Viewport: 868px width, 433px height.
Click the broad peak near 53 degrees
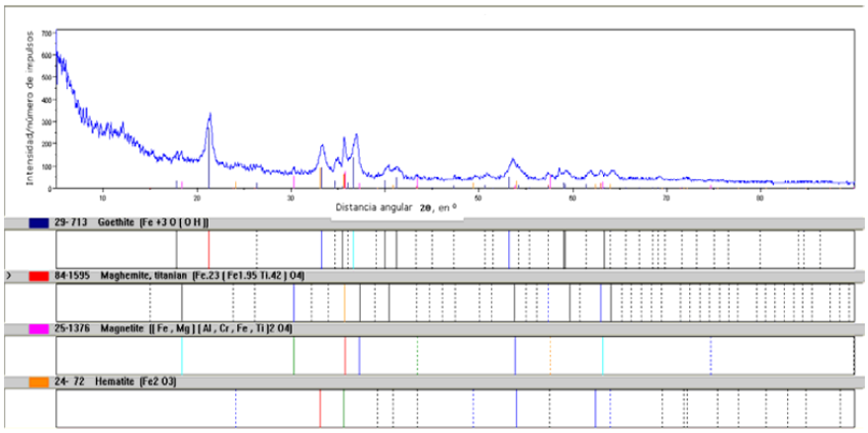[x=512, y=160]
